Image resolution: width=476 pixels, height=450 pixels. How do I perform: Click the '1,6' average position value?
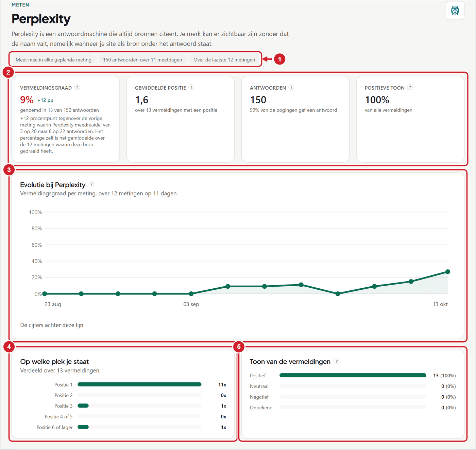(142, 100)
